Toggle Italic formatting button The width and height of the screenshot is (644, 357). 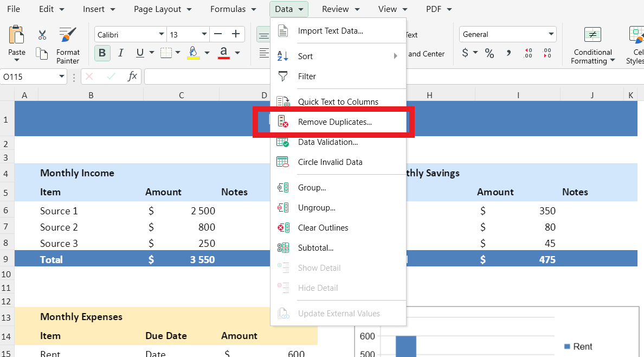(x=121, y=53)
